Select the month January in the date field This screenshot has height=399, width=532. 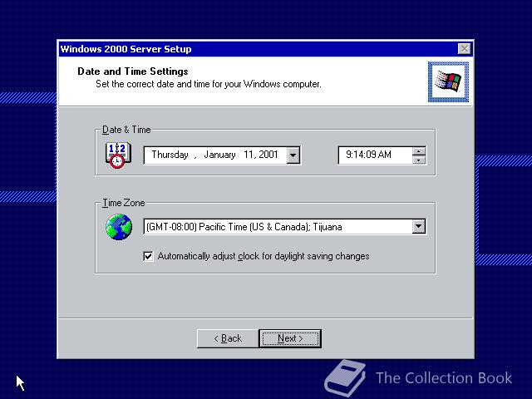[219, 155]
